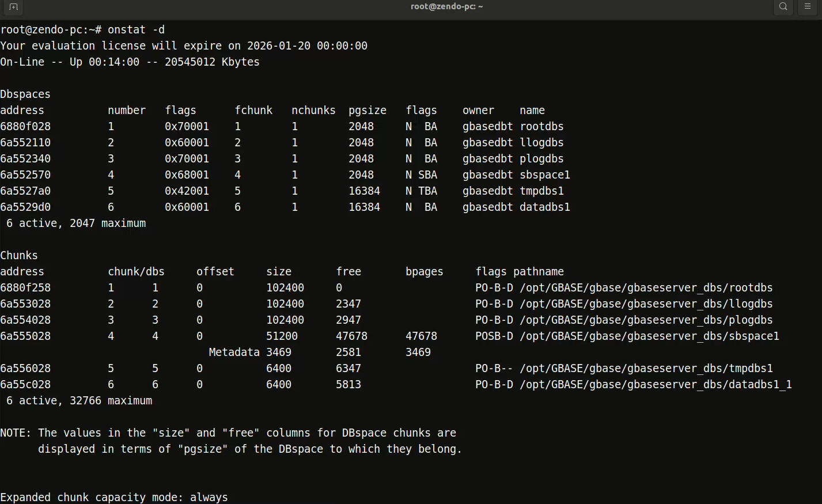The width and height of the screenshot is (822, 504).
Task: Select the license expiry date 2026-01-20
Action: tap(279, 46)
